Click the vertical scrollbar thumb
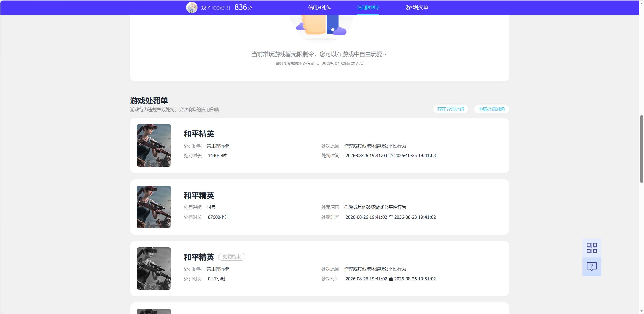 tap(641, 149)
